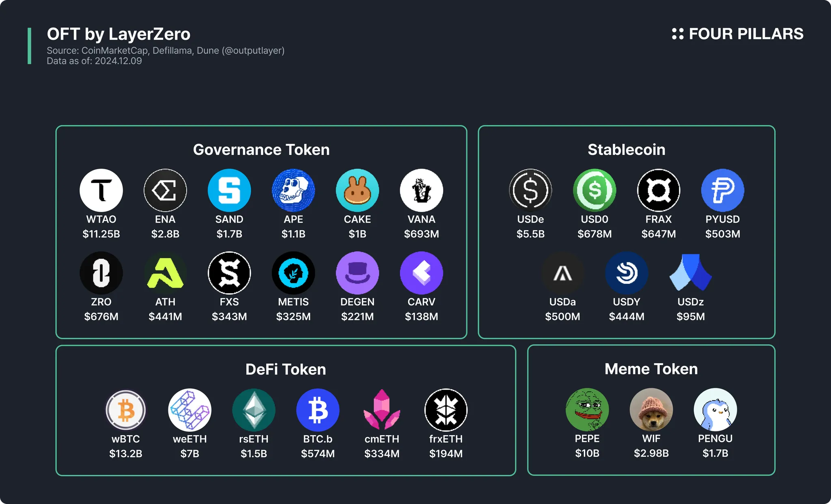Click the WTAO token icon
Viewport: 831px width, 504px height.
pyautogui.click(x=101, y=190)
